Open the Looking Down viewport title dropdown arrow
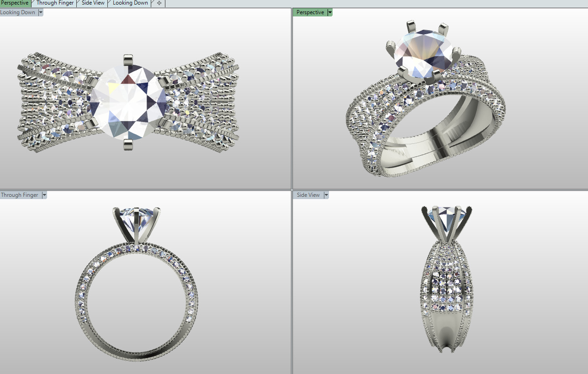 click(x=41, y=12)
